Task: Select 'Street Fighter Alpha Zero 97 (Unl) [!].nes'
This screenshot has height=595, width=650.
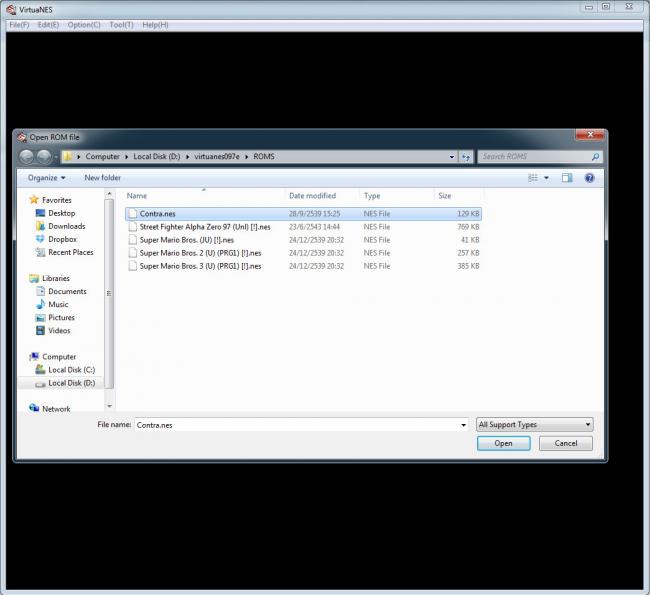Action: tap(205, 227)
